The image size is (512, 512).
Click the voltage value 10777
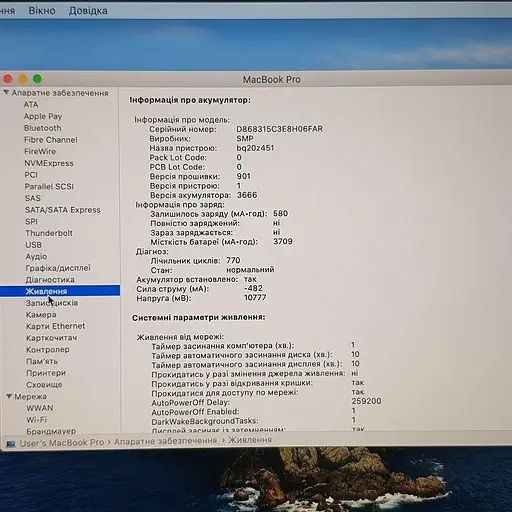(255, 297)
